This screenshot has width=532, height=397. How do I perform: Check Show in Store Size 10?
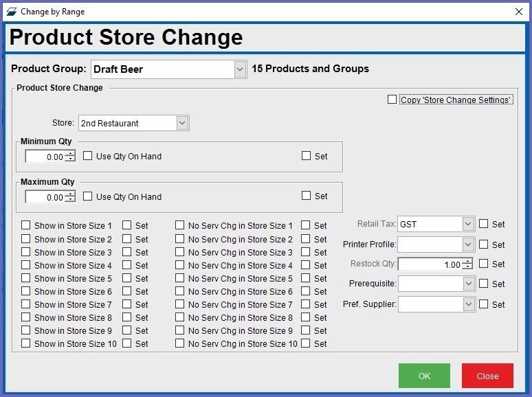(26, 343)
